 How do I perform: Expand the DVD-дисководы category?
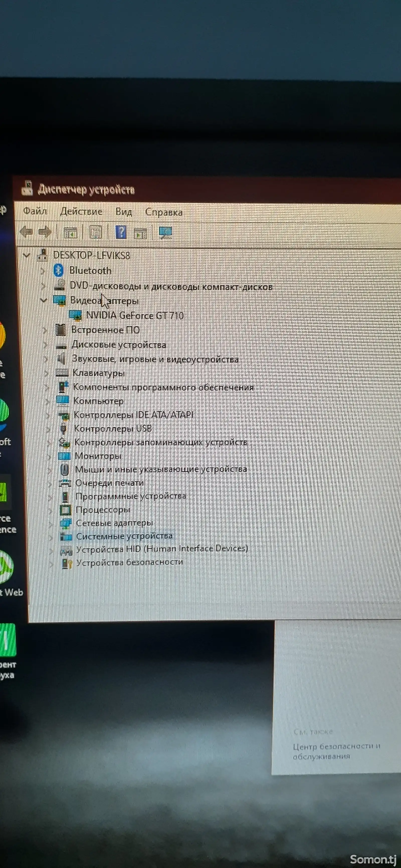(x=43, y=286)
